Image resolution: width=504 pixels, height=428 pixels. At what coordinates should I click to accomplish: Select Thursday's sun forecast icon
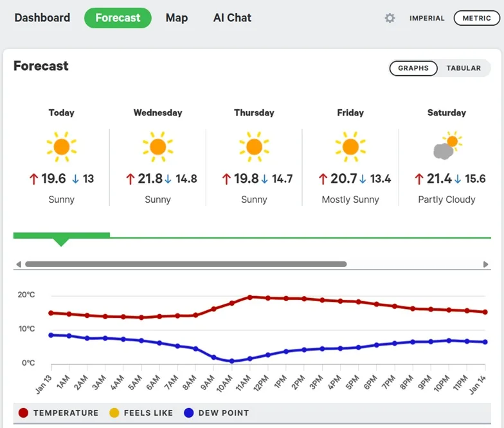coord(254,147)
